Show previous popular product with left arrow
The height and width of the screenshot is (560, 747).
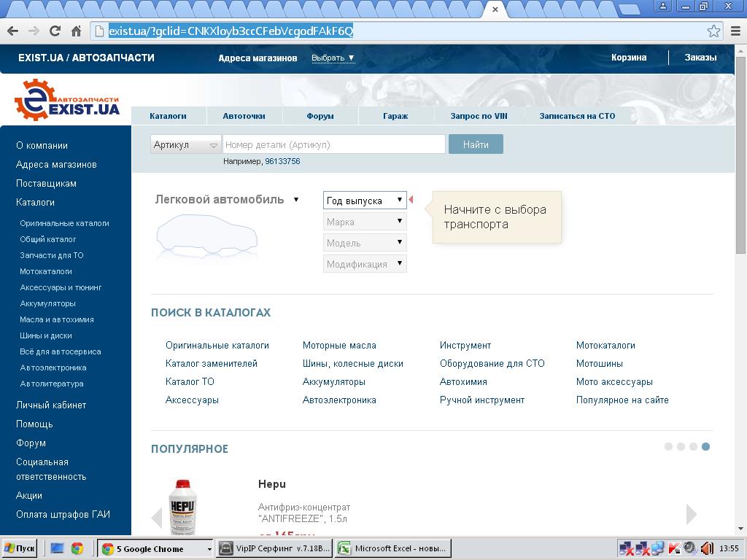[x=157, y=517]
